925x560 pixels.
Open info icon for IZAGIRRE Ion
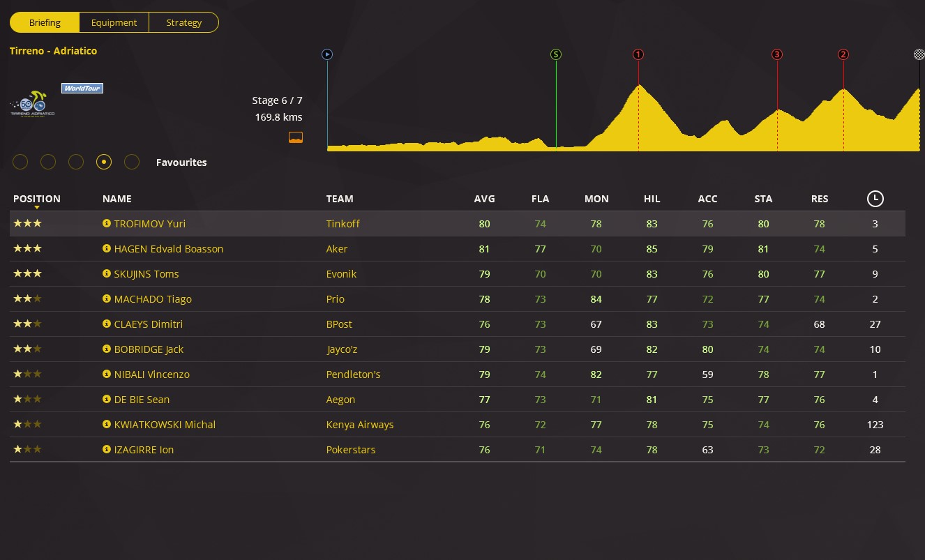107,450
